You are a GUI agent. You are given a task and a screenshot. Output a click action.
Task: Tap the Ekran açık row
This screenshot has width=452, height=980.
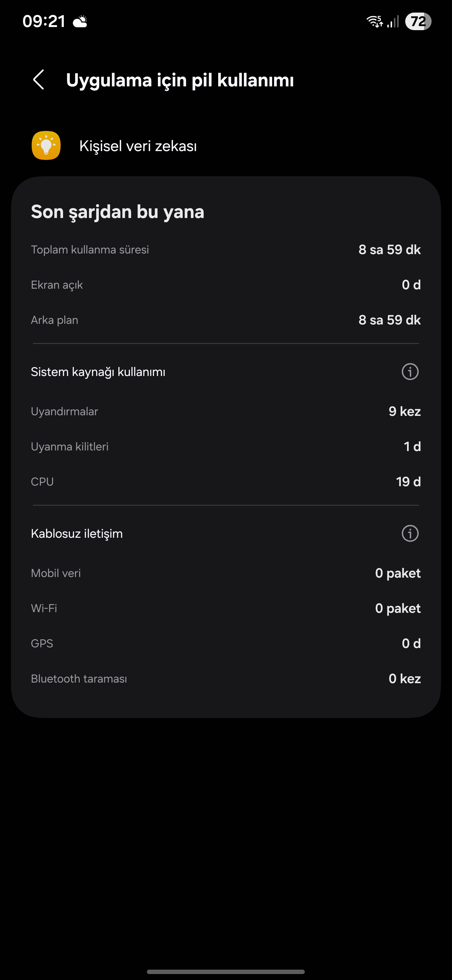[226, 285]
